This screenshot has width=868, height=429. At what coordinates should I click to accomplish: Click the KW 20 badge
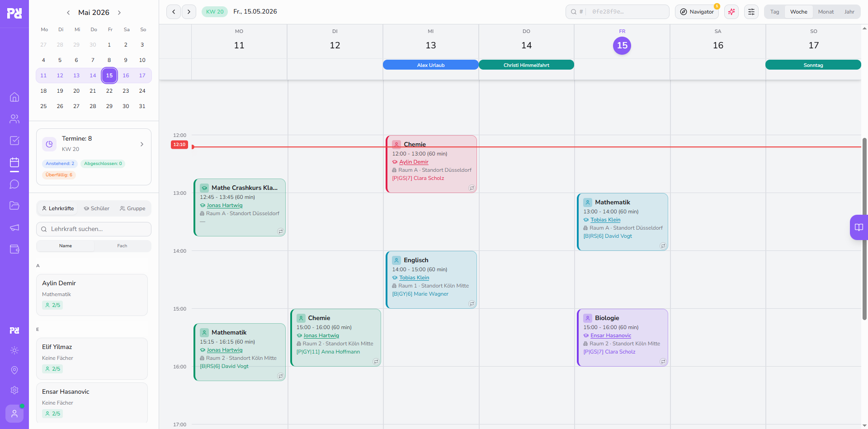point(215,12)
